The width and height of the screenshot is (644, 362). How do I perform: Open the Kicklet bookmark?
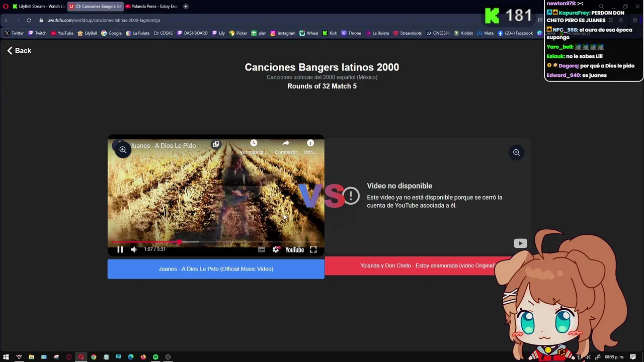[463, 33]
